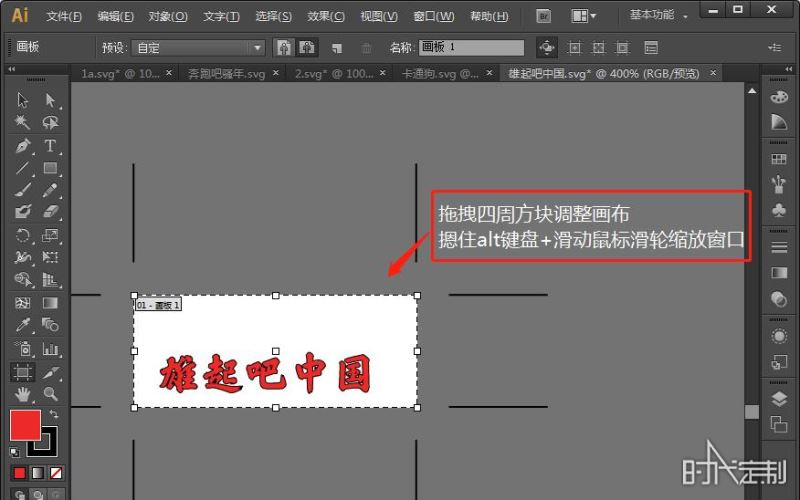Select the Hand tool
The image size is (800, 500).
pos(22,394)
